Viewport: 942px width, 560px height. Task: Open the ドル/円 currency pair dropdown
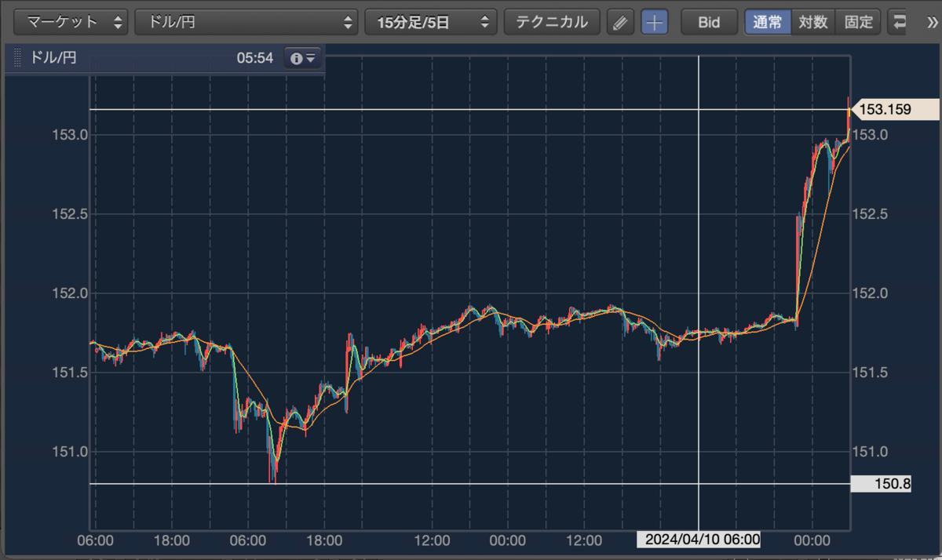[x=246, y=22]
